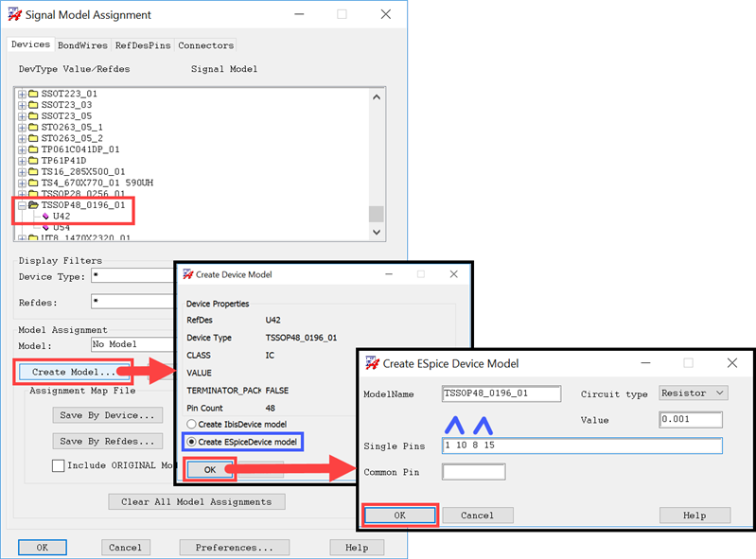
Task: Select Create ESpiceDevice model radio button
Action: [192, 442]
